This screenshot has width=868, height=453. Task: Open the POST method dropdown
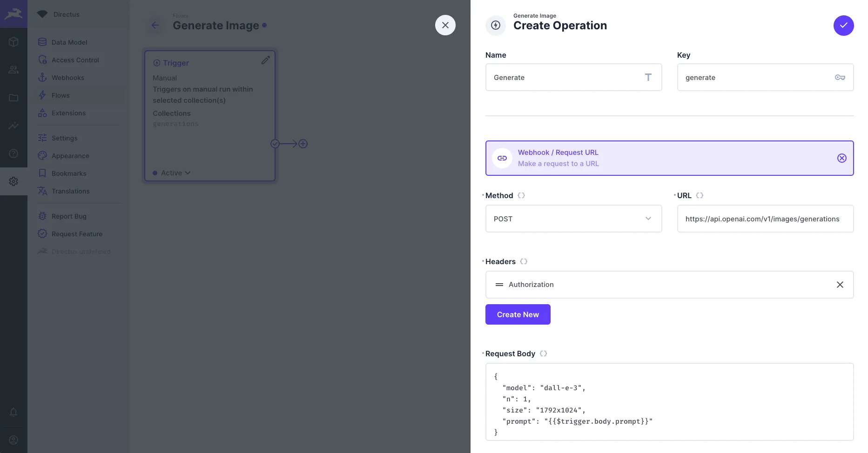(573, 219)
